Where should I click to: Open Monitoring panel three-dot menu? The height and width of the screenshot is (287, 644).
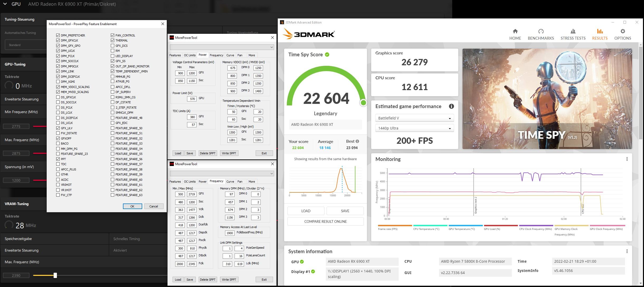[627, 159]
